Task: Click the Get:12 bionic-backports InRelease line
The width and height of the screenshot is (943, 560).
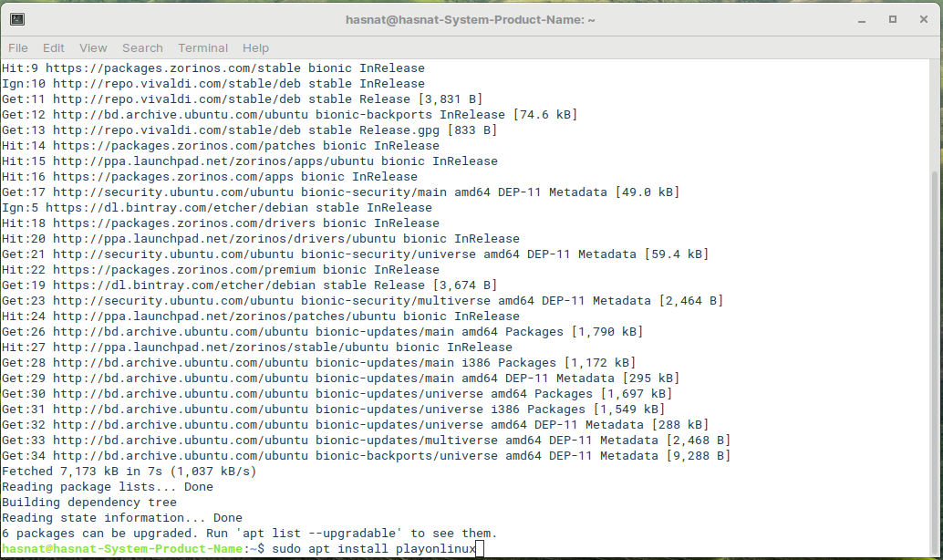Action: (x=290, y=114)
